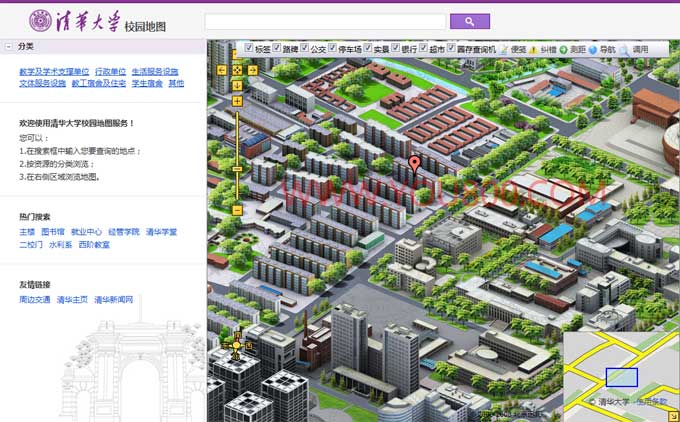
Task: Open 教学及学术支撑单位 category link
Action: tap(54, 72)
